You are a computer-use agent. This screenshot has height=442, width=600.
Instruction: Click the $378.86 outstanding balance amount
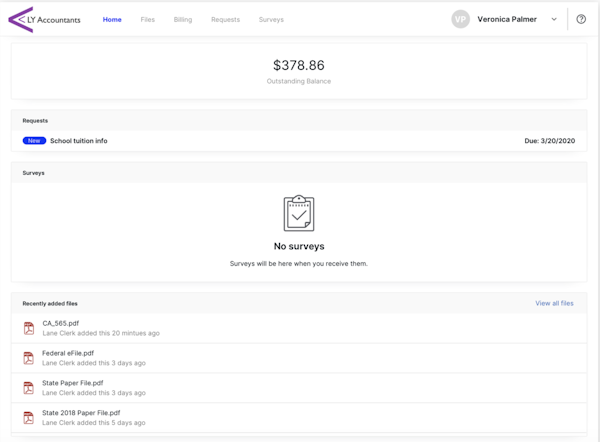(299, 66)
